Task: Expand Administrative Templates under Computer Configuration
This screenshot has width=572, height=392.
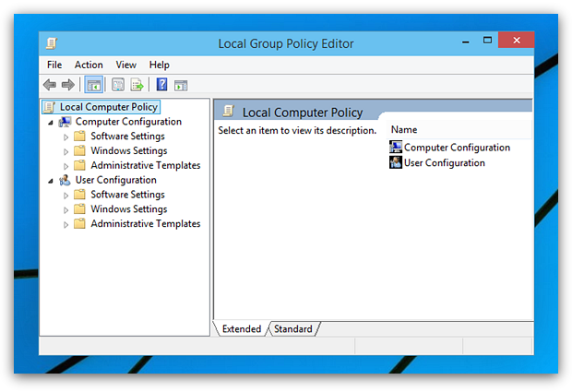Action: pyautogui.click(x=66, y=166)
